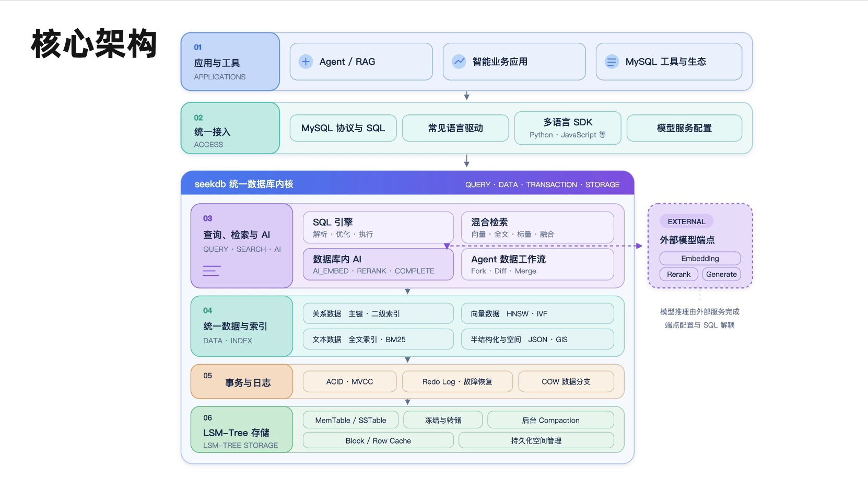Click the COW 数据分支 box
868x489 pixels.
(566, 381)
